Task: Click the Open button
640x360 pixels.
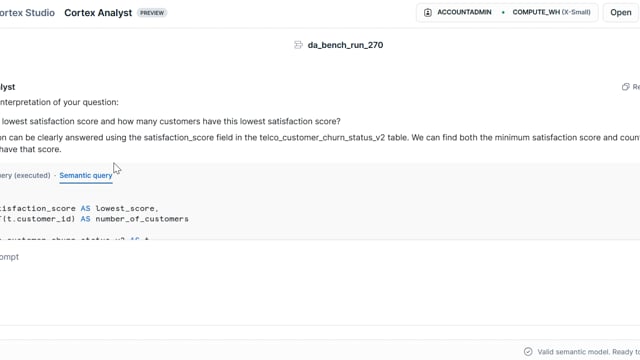Action: coord(621,13)
